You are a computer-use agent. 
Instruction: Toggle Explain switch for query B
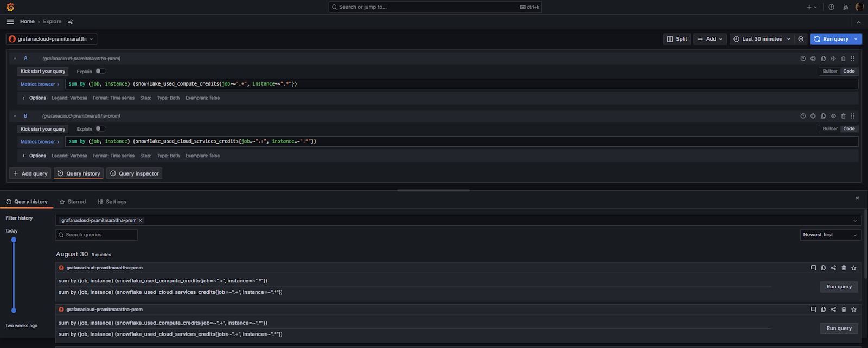pos(100,128)
